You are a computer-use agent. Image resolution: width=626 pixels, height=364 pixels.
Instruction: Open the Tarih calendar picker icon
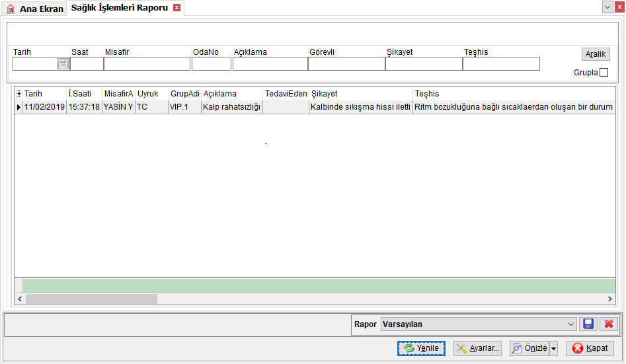[63, 64]
